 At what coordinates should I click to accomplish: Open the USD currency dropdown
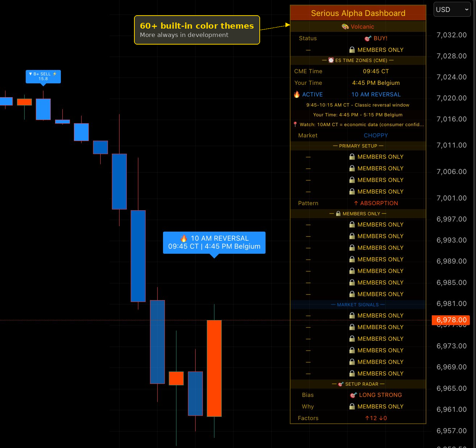[452, 9]
